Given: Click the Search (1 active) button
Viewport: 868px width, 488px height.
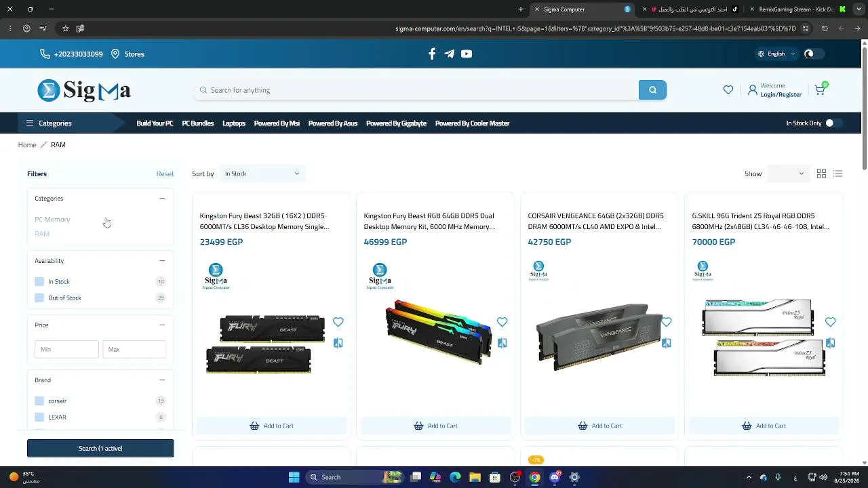Looking at the screenshot, I should [x=100, y=449].
